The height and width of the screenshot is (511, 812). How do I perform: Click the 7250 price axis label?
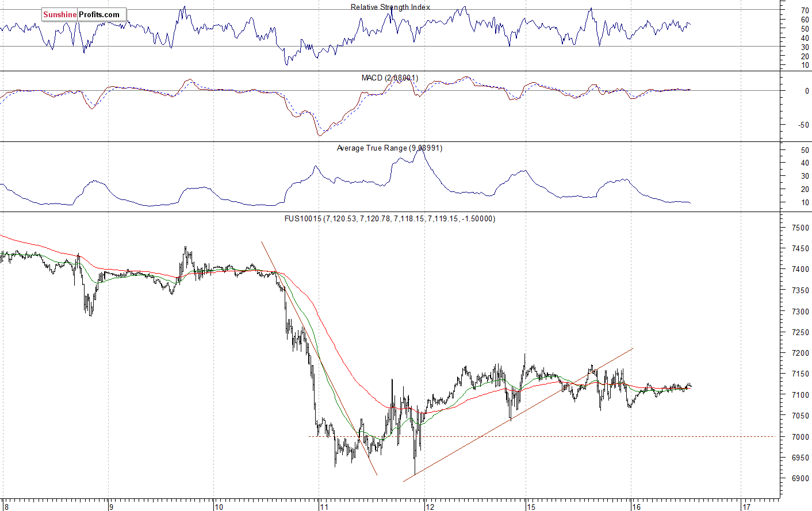(800, 332)
